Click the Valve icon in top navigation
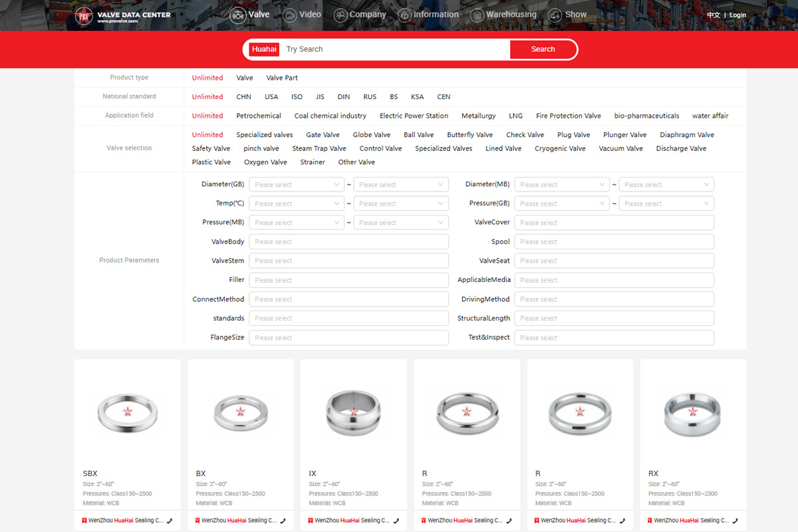Image resolution: width=798 pixels, height=532 pixels. coord(237,15)
